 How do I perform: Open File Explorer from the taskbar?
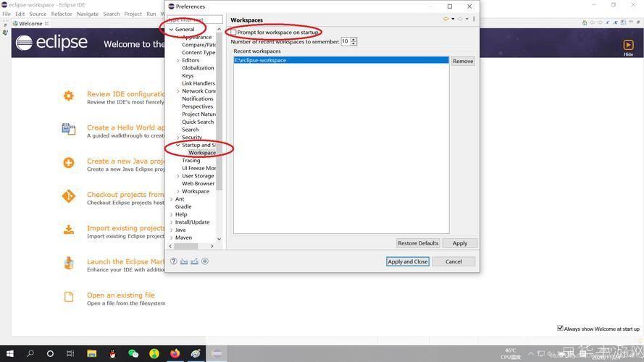(91, 353)
